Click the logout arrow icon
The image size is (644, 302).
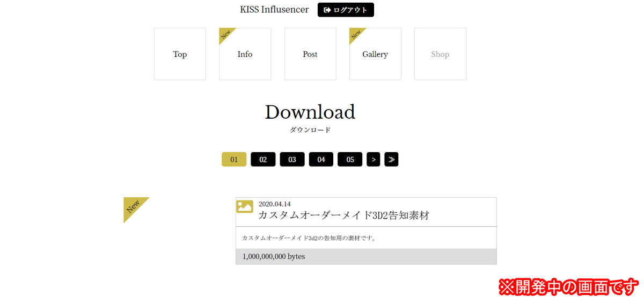tap(327, 10)
